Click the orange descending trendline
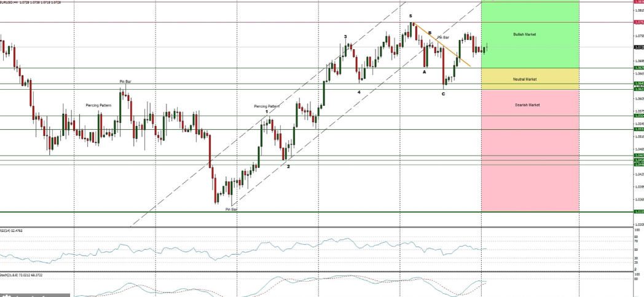This screenshot has width=644, height=297. coord(442,45)
